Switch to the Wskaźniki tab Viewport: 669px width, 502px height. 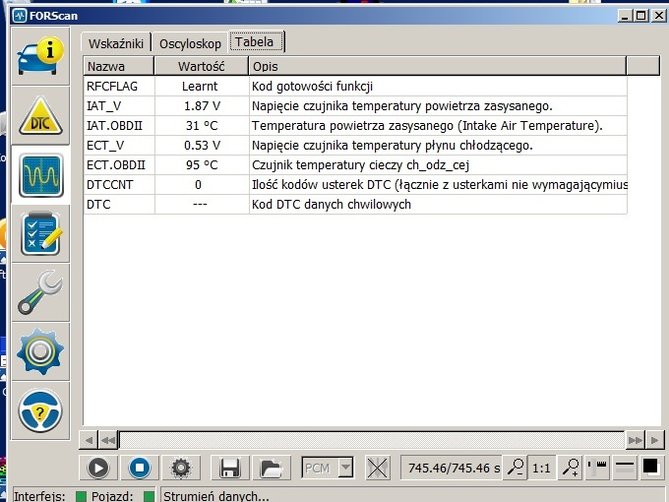pyautogui.click(x=117, y=43)
